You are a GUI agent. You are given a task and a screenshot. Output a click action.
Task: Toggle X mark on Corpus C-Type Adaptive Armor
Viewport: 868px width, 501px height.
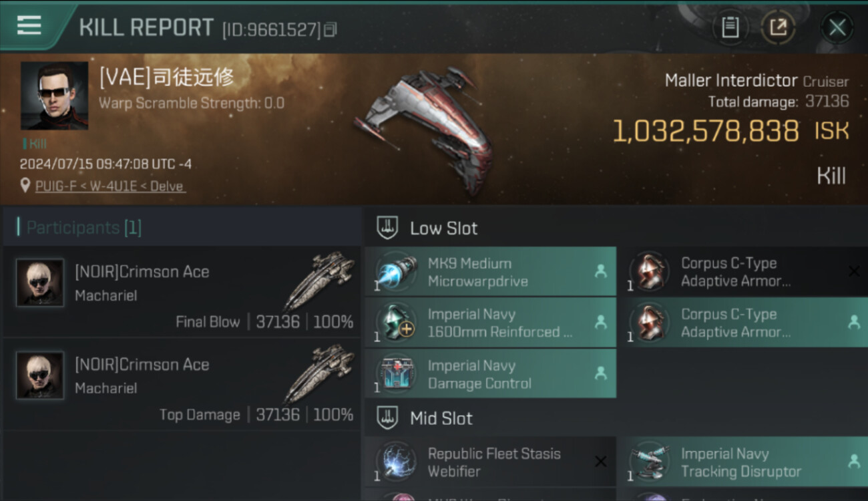[x=853, y=271]
